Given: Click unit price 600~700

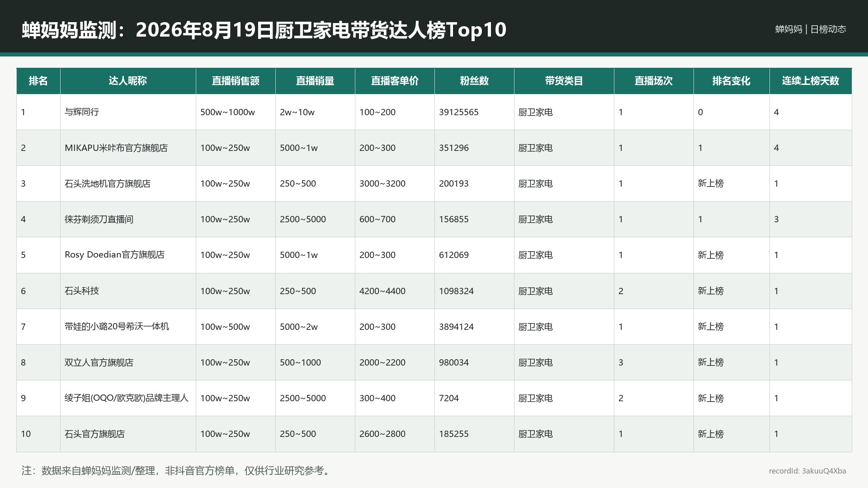Looking at the screenshot, I should pos(377,219).
